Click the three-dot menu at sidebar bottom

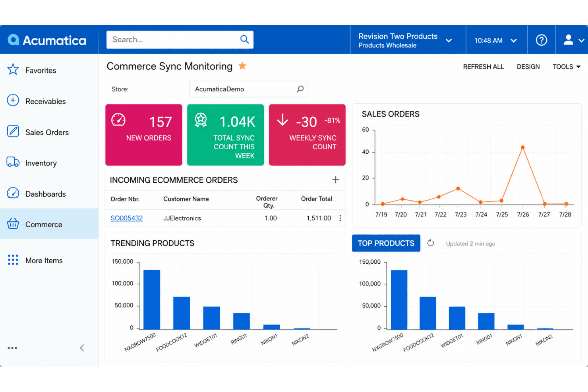tap(12, 348)
